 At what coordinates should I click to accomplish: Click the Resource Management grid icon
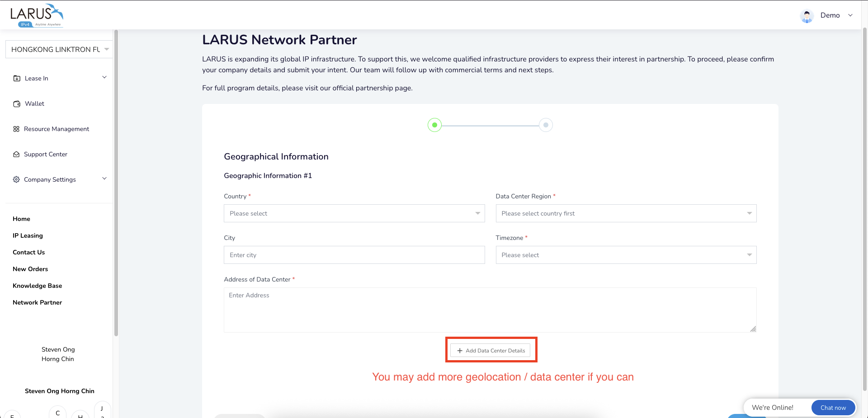pyautogui.click(x=16, y=129)
